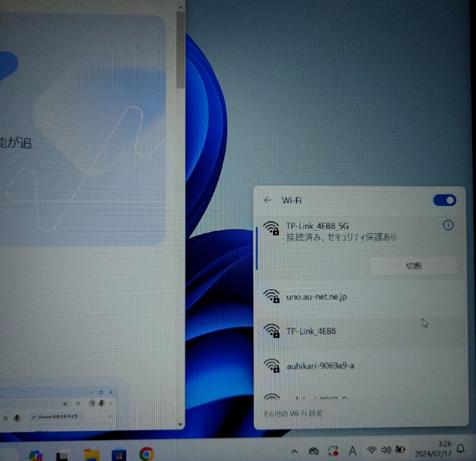Click scrollbar down arrow in Chrome window
Screen dimensions: 476x461
pos(180,424)
